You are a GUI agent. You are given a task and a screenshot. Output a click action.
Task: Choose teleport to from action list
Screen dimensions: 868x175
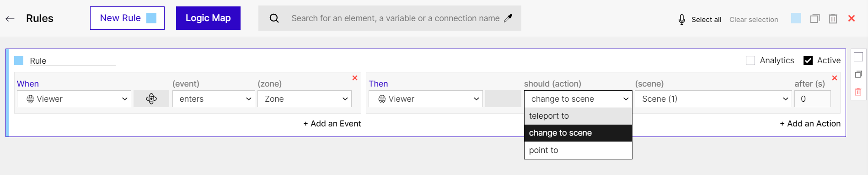click(x=578, y=116)
